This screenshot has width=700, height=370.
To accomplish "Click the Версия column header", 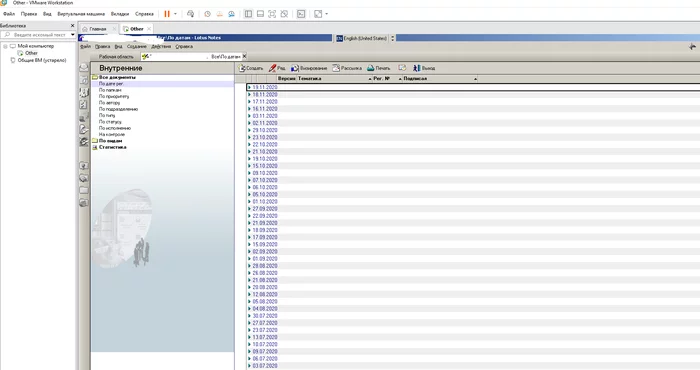I will tap(286, 79).
